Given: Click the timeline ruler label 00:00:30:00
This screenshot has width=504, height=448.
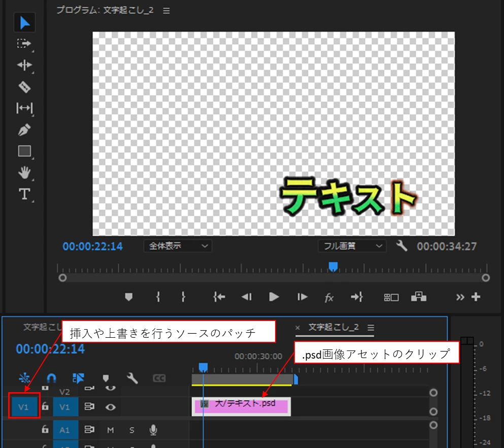Looking at the screenshot, I should [x=258, y=357].
